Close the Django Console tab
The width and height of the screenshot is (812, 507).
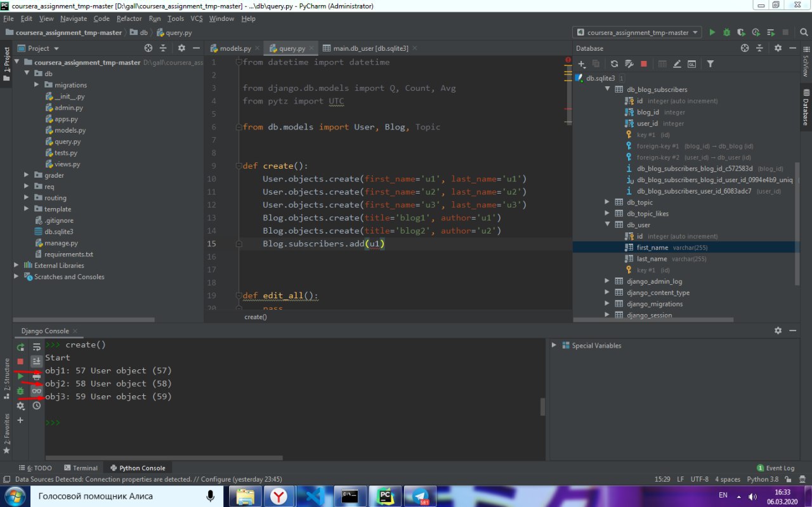(75, 331)
